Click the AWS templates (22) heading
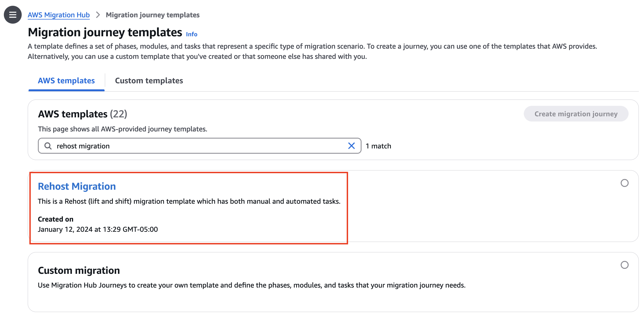644x320 pixels. 82,114
